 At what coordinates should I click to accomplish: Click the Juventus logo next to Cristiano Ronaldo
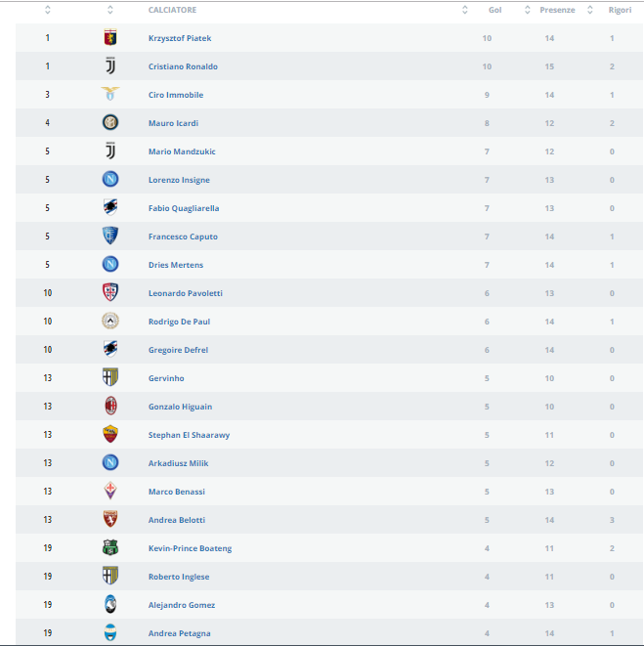point(110,65)
